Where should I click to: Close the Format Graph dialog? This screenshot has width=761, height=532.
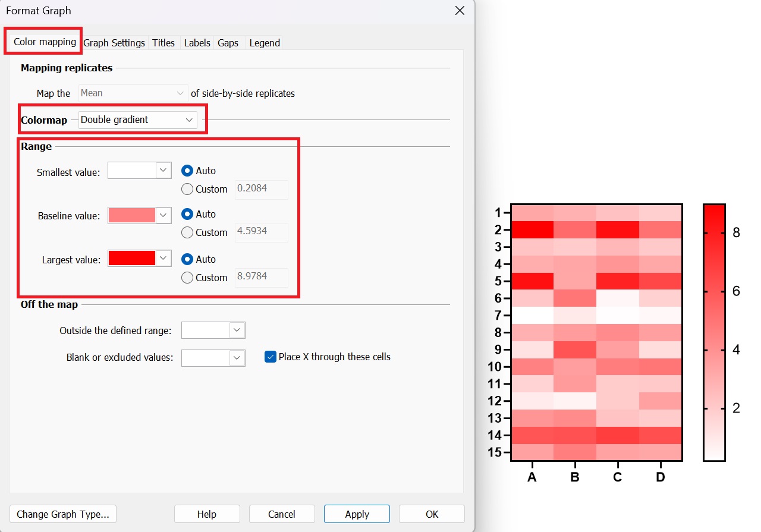coord(459,11)
